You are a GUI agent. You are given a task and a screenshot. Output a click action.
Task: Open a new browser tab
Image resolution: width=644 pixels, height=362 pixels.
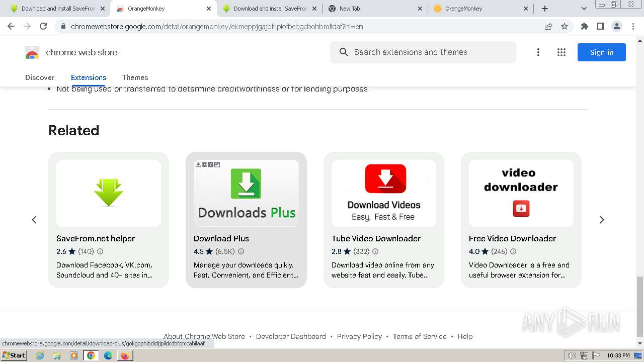[545, 9]
